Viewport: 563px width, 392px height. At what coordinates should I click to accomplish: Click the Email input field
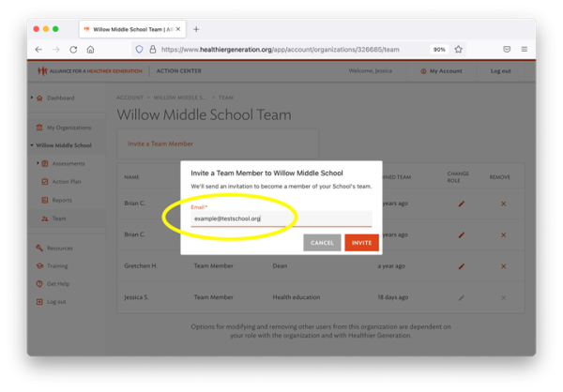281,219
